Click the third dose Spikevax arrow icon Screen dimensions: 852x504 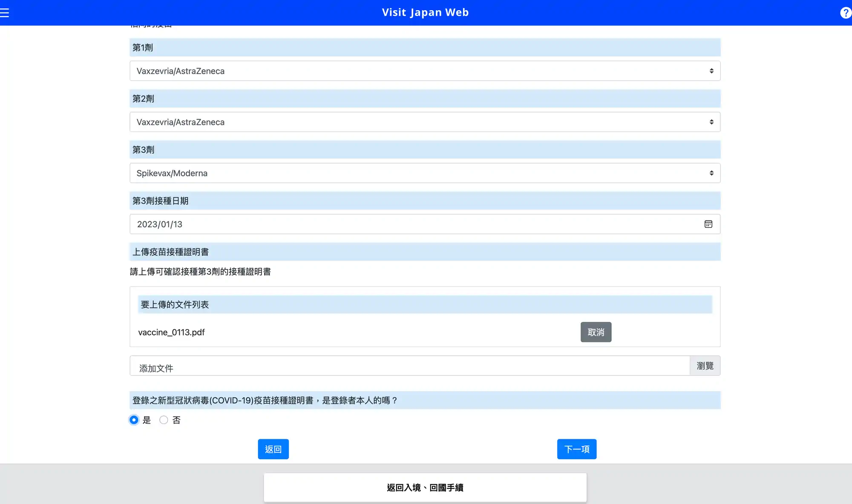[x=711, y=173]
